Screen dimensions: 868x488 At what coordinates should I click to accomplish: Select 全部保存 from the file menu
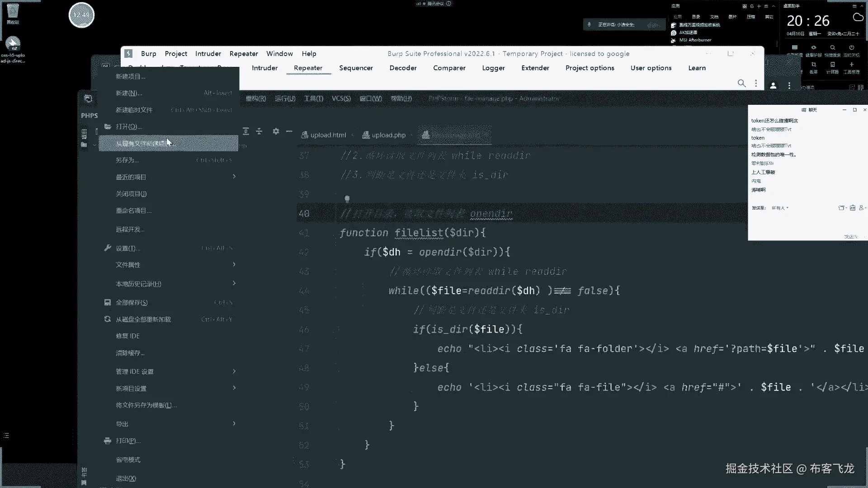pos(132,302)
